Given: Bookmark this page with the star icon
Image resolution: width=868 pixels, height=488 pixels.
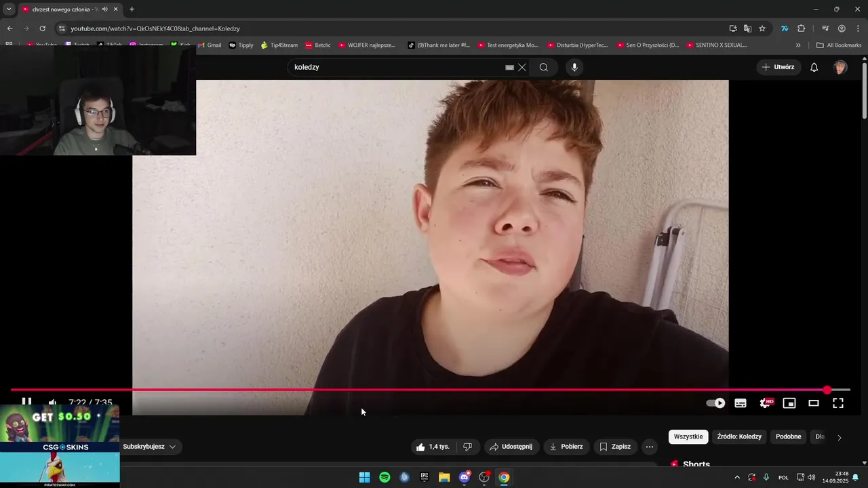Looking at the screenshot, I should tap(762, 28).
